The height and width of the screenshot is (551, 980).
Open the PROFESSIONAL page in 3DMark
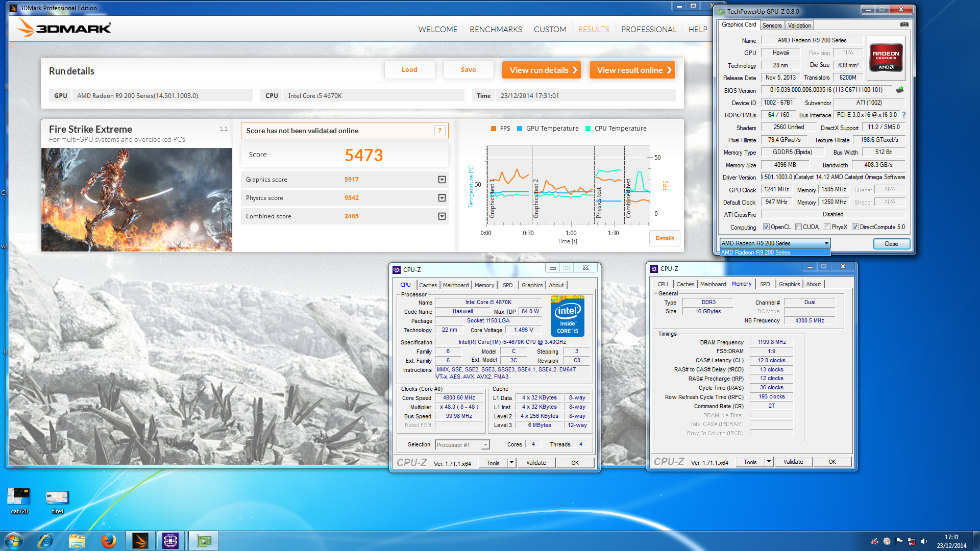pyautogui.click(x=649, y=30)
